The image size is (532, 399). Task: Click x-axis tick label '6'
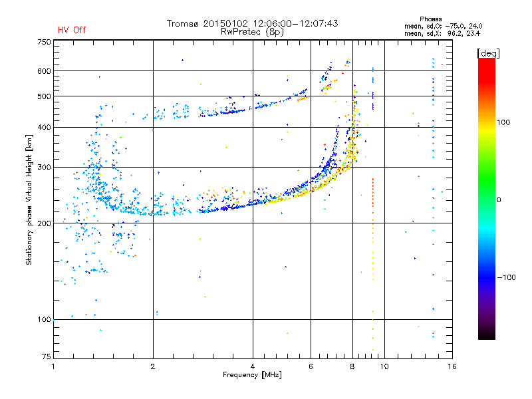pyautogui.click(x=311, y=366)
